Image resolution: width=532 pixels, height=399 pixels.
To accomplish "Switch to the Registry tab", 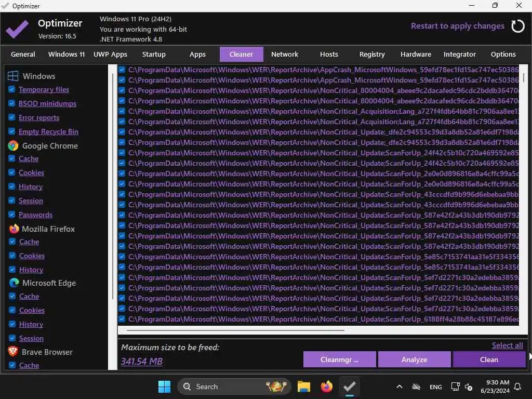I will [372, 54].
